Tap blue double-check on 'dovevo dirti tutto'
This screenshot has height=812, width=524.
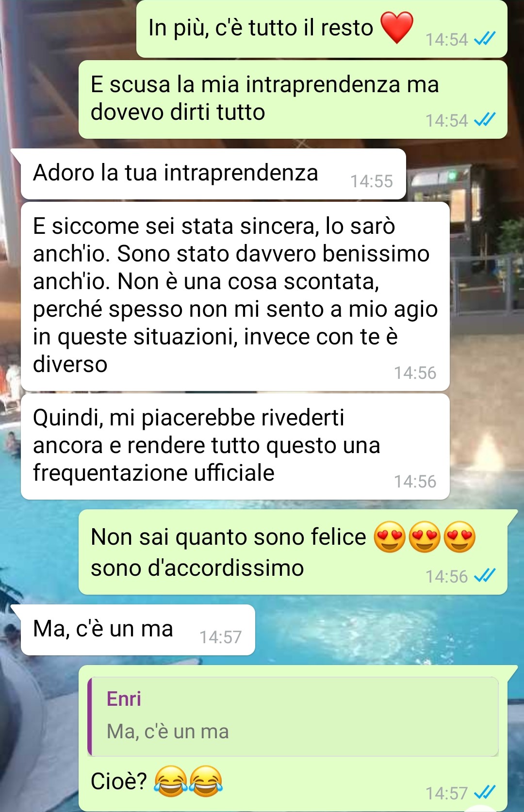click(x=485, y=120)
